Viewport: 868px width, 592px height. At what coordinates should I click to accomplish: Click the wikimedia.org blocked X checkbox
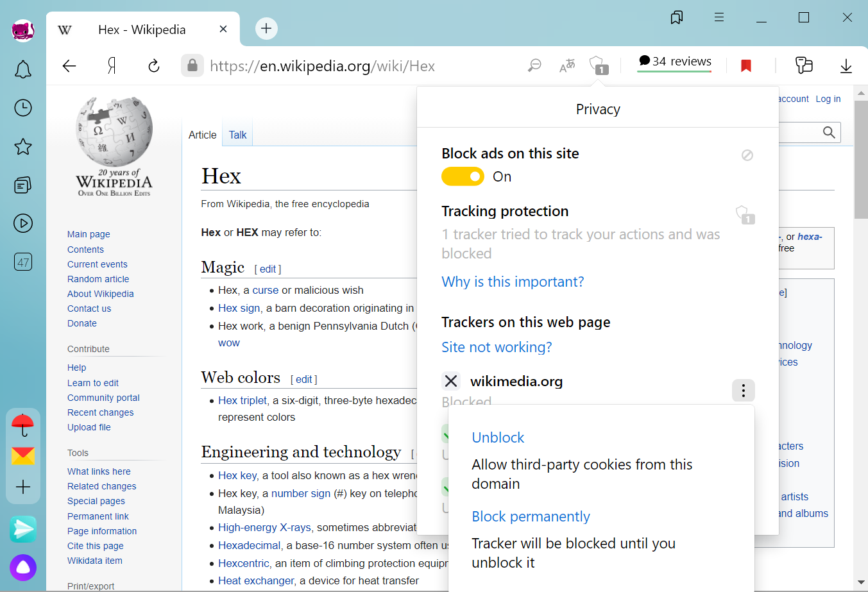[x=451, y=381]
